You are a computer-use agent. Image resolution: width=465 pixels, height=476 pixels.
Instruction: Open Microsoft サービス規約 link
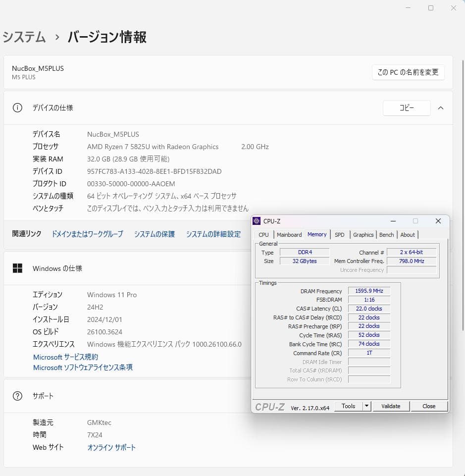[x=67, y=357]
